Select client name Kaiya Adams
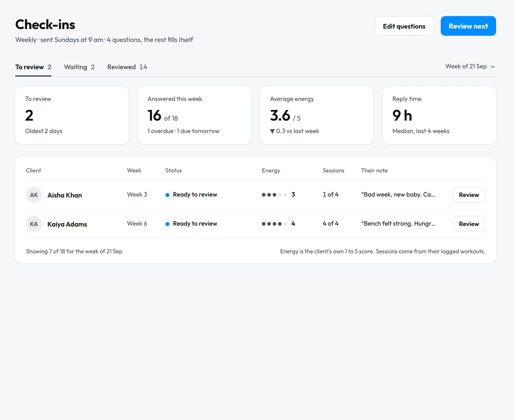 click(x=67, y=224)
